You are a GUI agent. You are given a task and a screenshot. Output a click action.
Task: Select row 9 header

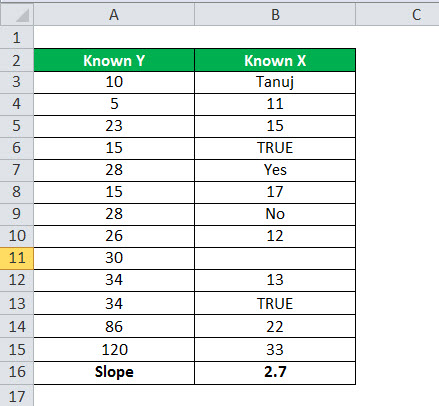click(17, 214)
